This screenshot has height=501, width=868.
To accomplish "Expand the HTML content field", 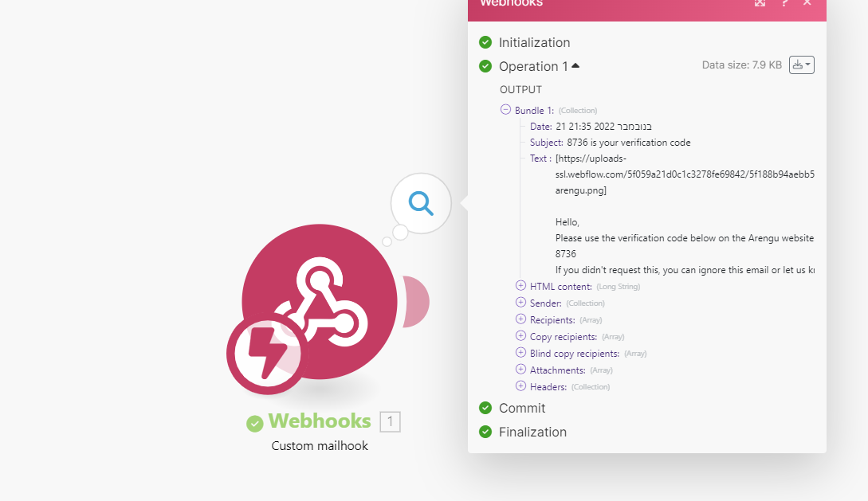I will pyautogui.click(x=520, y=285).
